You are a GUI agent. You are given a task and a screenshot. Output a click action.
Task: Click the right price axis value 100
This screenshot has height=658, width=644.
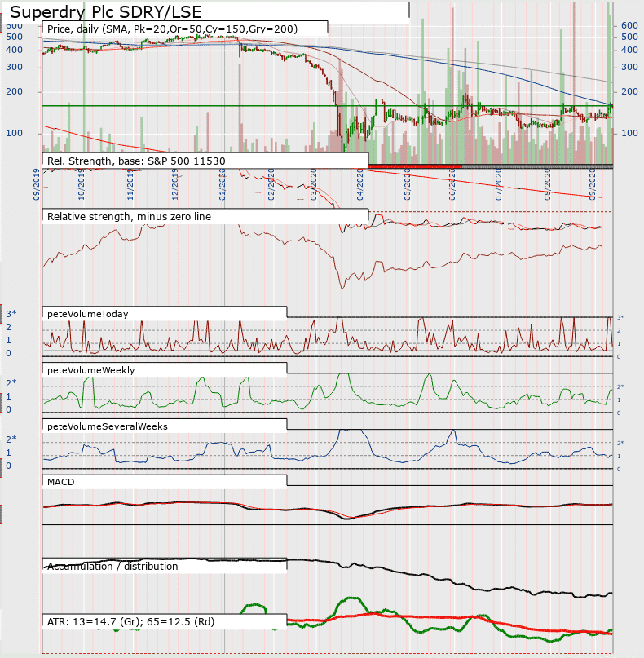pos(629,133)
